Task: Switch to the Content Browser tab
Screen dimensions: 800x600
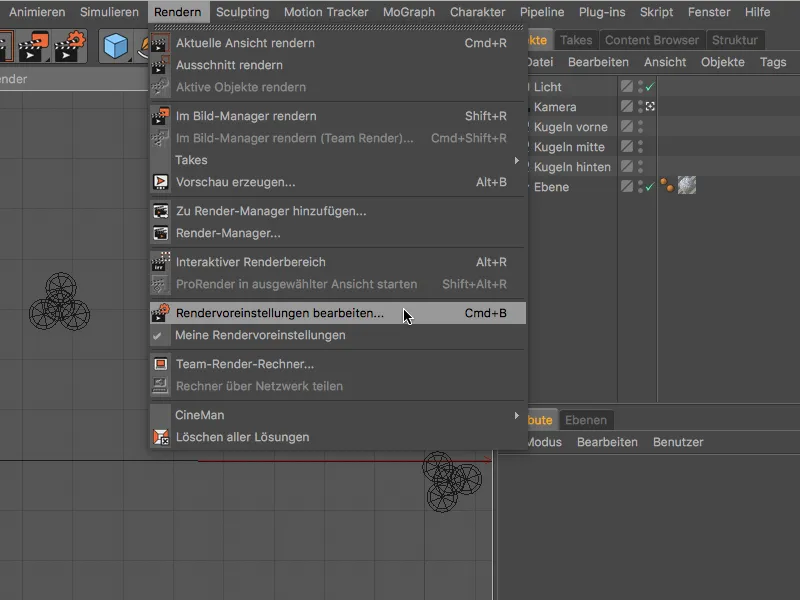Action: 651,40
